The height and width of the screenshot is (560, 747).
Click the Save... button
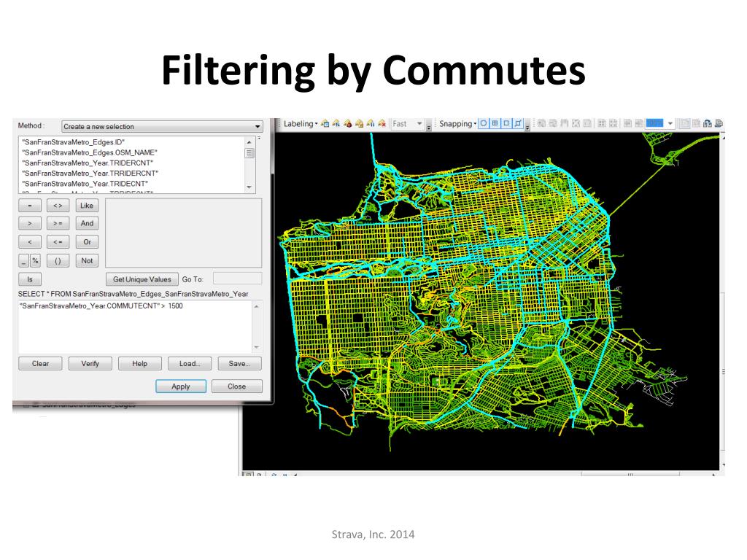239,364
